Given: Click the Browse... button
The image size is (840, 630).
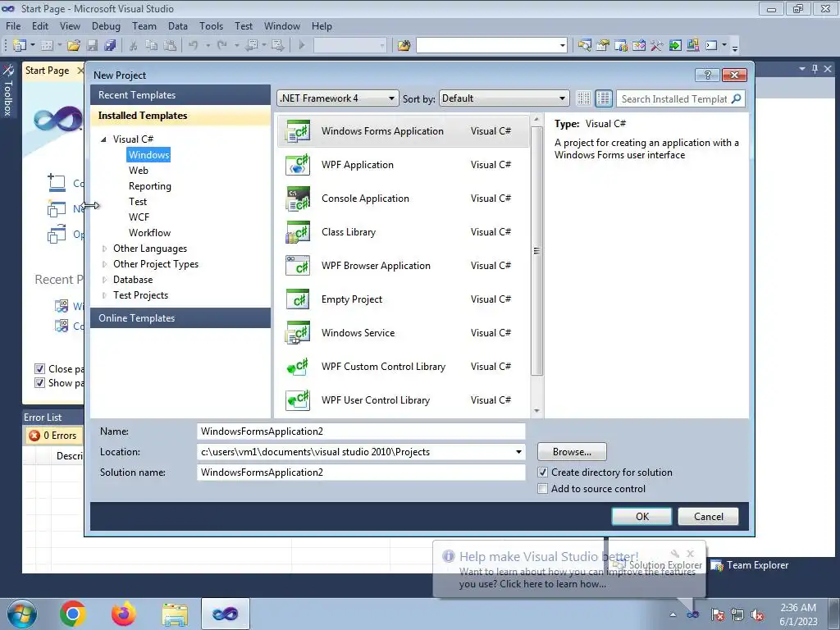Looking at the screenshot, I should pyautogui.click(x=572, y=452).
